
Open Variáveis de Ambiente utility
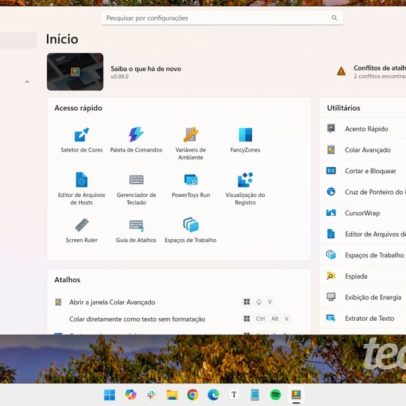coord(191,143)
